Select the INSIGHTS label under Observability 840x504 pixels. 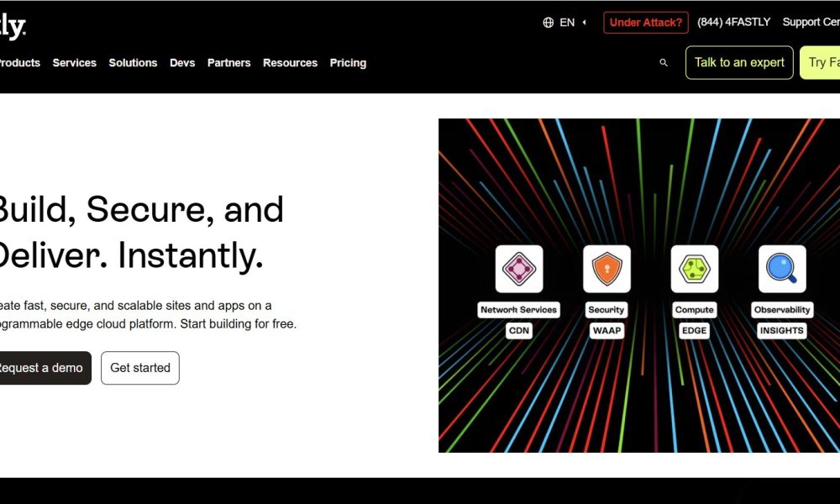782,330
